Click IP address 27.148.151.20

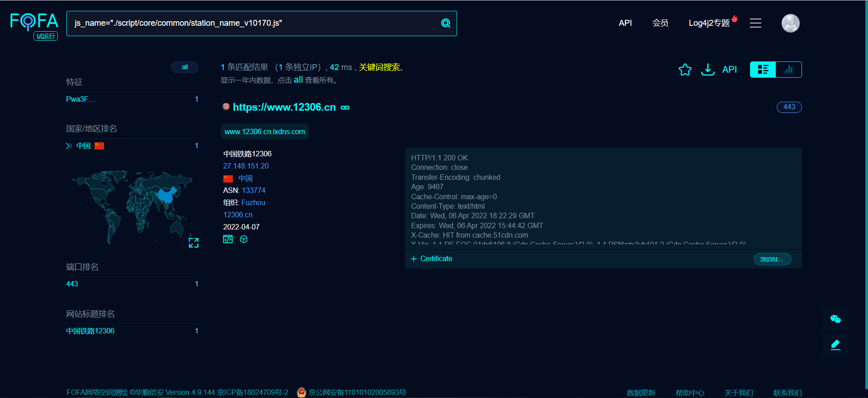[246, 166]
